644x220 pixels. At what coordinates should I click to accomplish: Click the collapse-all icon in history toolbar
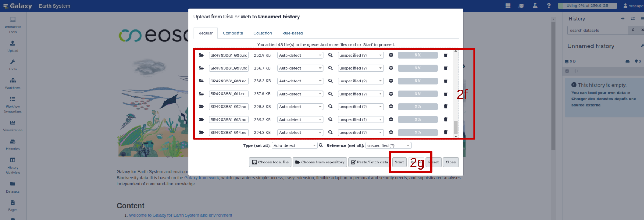coord(576,71)
